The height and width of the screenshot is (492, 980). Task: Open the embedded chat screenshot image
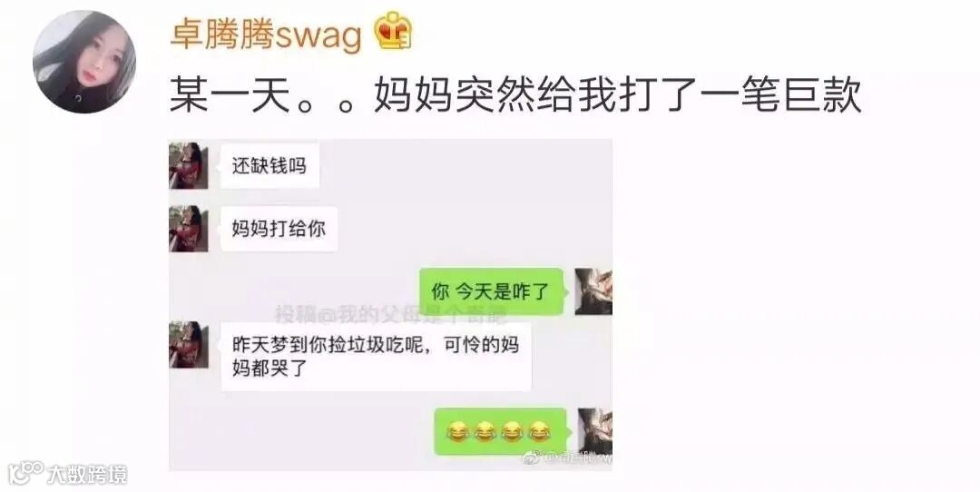point(390,304)
